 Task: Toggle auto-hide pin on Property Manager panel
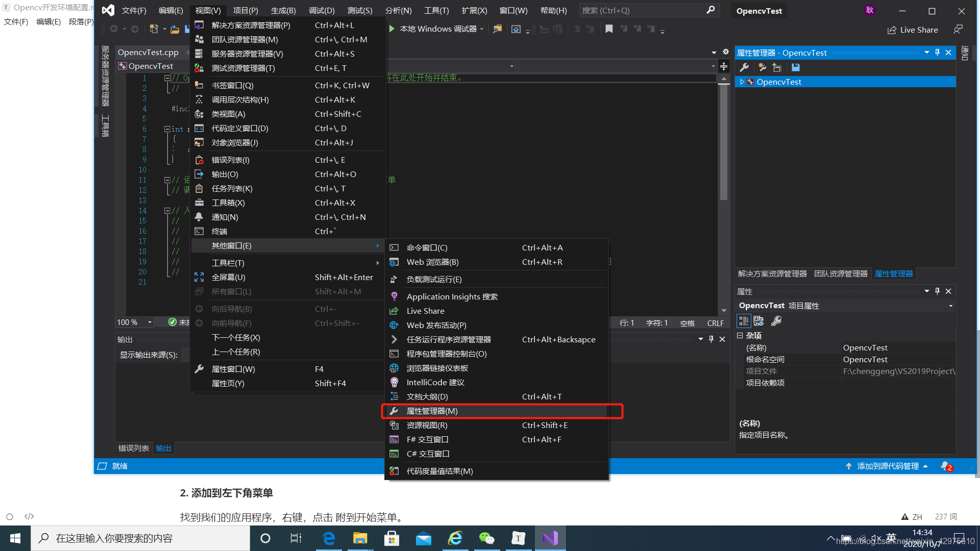pos(937,53)
